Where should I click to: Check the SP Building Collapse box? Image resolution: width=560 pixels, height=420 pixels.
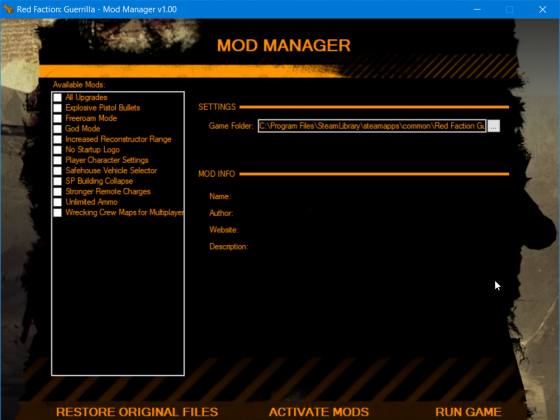[x=58, y=181]
